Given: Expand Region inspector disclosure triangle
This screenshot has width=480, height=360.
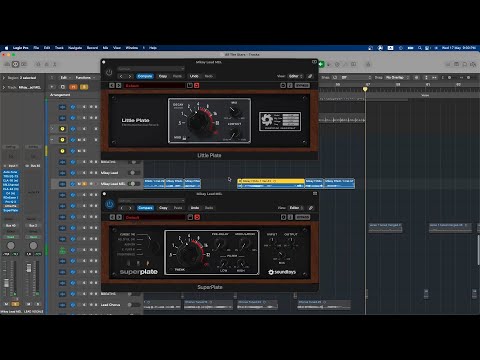Looking at the screenshot, I should (4, 78).
